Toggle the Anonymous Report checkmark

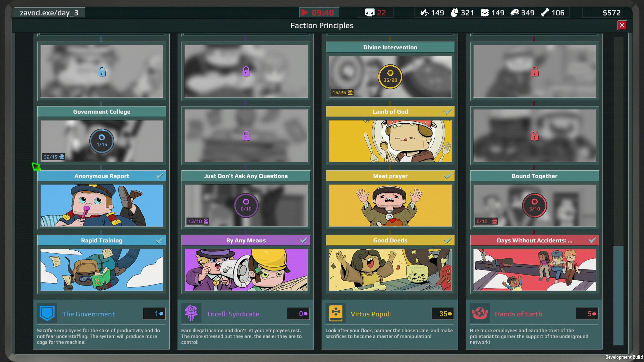(x=160, y=176)
